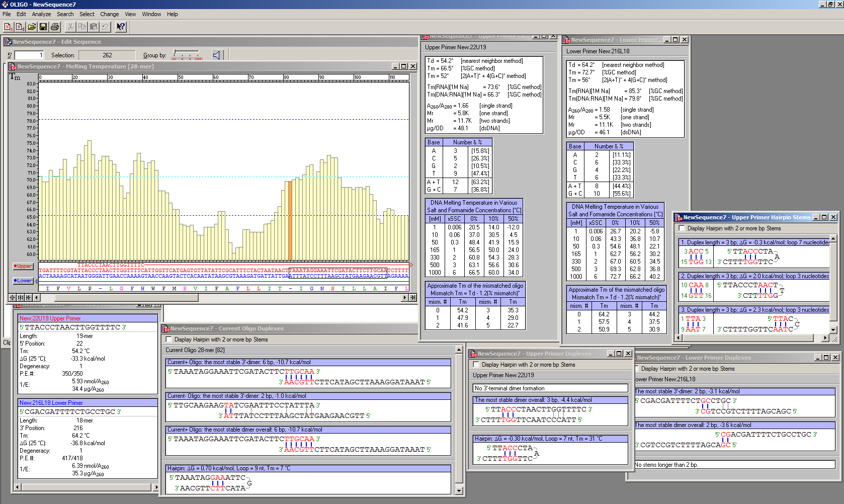This screenshot has height=504, width=844.
Task: Open the Analyze menu
Action: point(41,14)
